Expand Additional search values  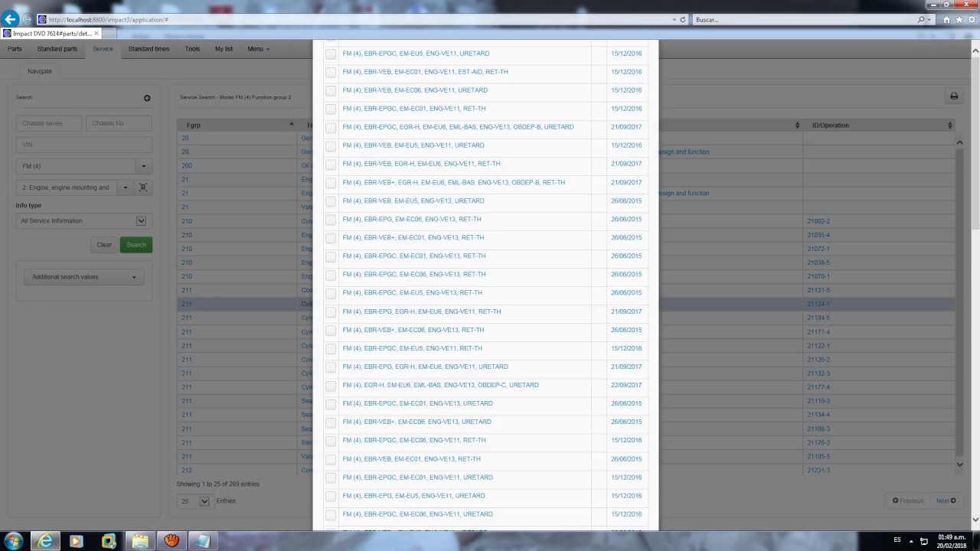click(x=83, y=277)
